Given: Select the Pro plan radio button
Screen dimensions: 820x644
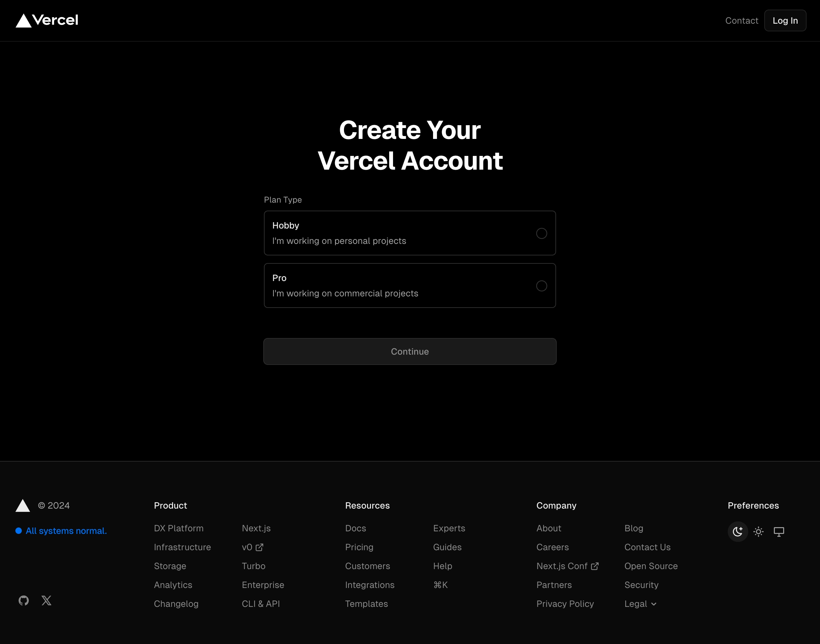Looking at the screenshot, I should [x=542, y=286].
